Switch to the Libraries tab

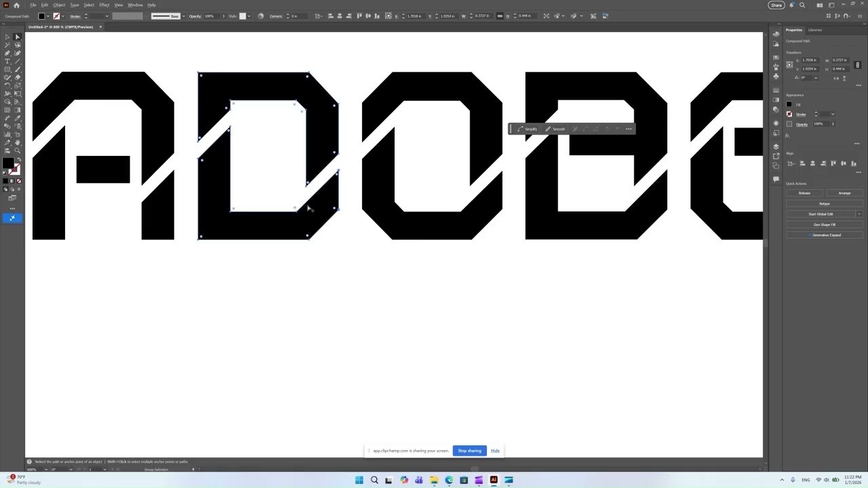point(814,30)
